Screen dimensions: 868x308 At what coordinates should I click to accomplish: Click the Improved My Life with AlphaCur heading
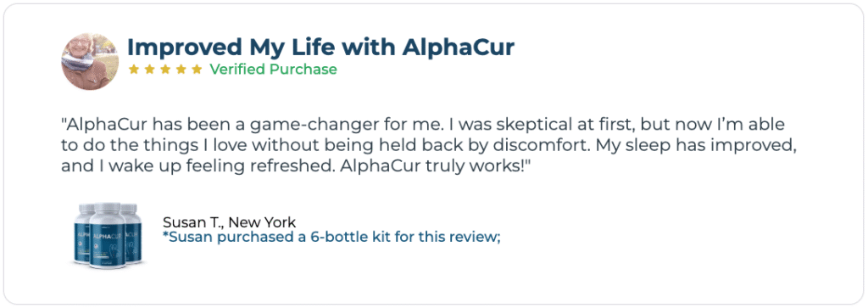click(320, 48)
